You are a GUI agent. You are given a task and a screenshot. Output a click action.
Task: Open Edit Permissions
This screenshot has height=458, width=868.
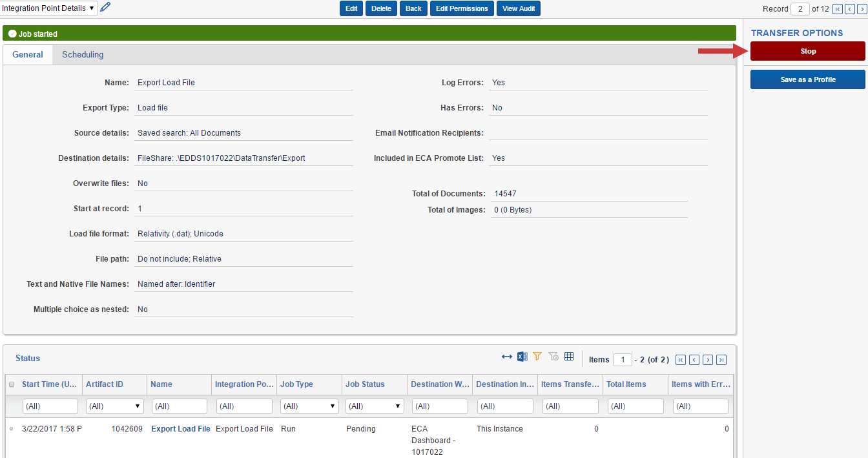(462, 8)
